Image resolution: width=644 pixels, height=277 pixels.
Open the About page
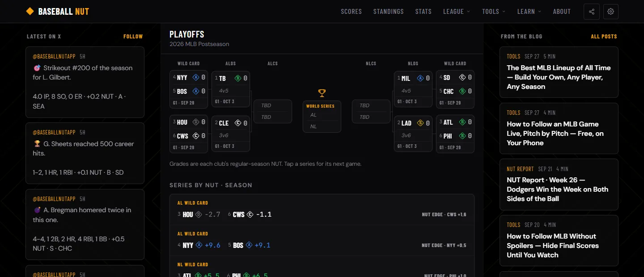coord(562,12)
